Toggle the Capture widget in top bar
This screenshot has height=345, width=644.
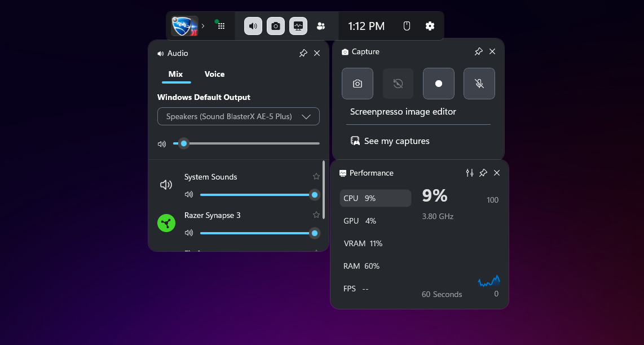point(276,26)
